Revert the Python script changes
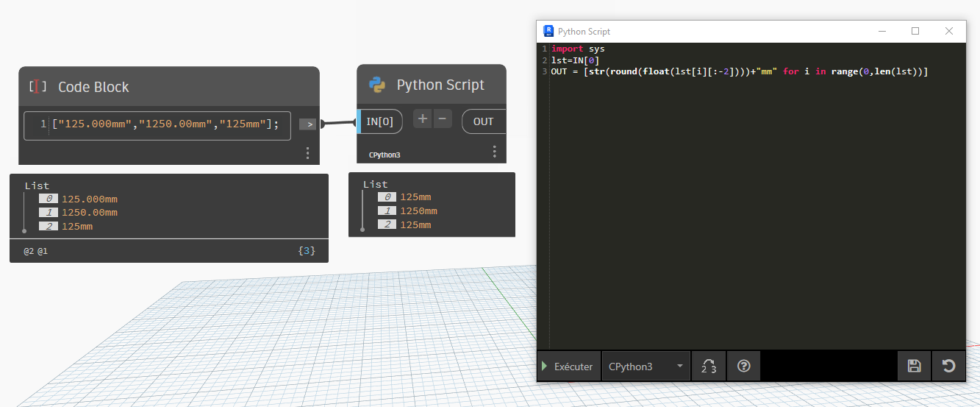This screenshot has width=980, height=407. click(948, 366)
